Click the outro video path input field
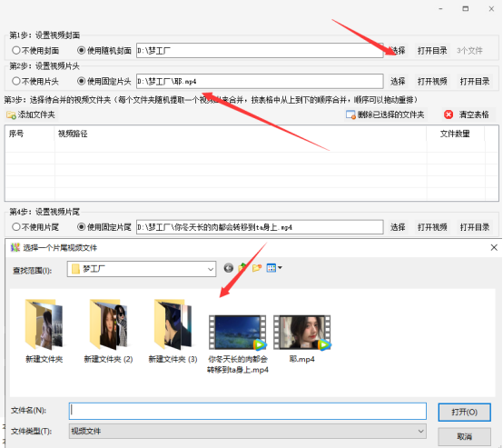Screen dimensions: 503x448 [x=260, y=227]
